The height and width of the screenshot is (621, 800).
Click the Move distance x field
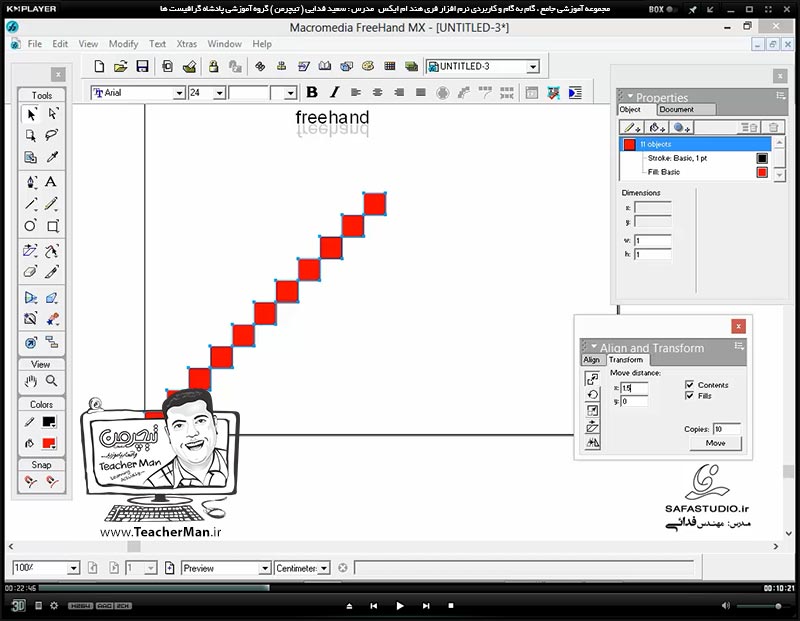(634, 388)
